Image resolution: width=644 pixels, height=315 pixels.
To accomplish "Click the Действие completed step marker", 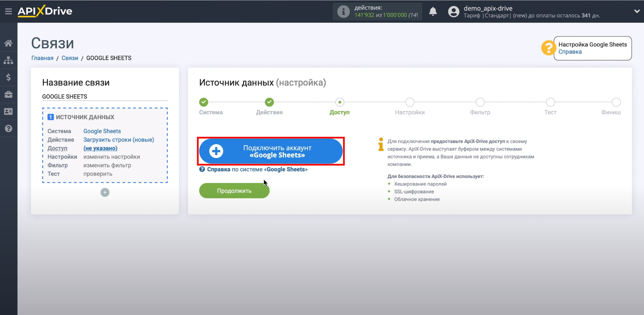I will coord(269,102).
